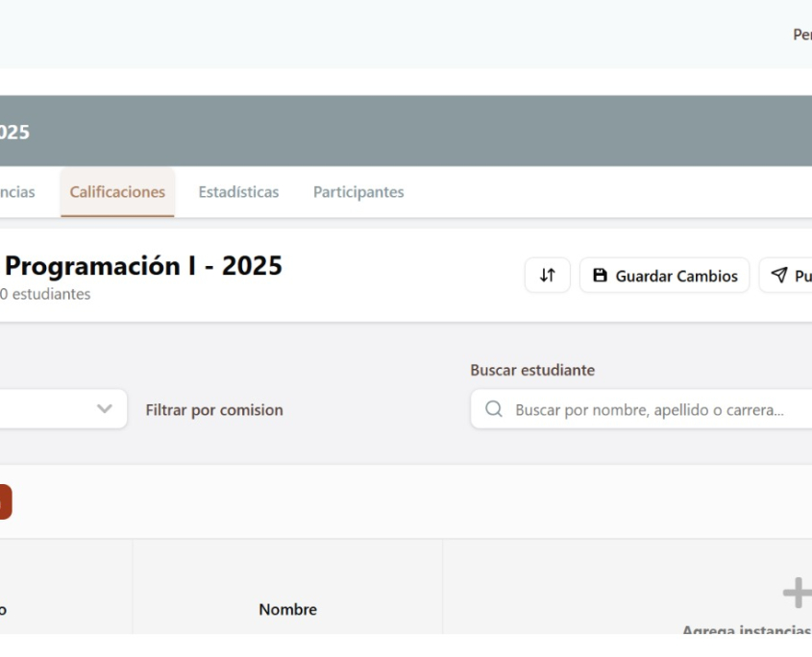Click the red button at left edge
The width and height of the screenshot is (812, 657).
coord(5,502)
